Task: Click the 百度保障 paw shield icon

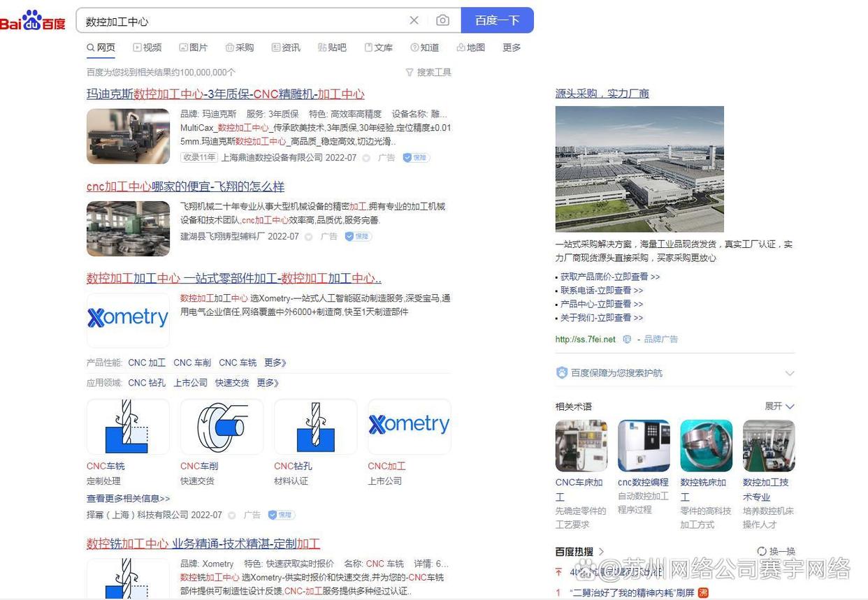Action: 562,373
